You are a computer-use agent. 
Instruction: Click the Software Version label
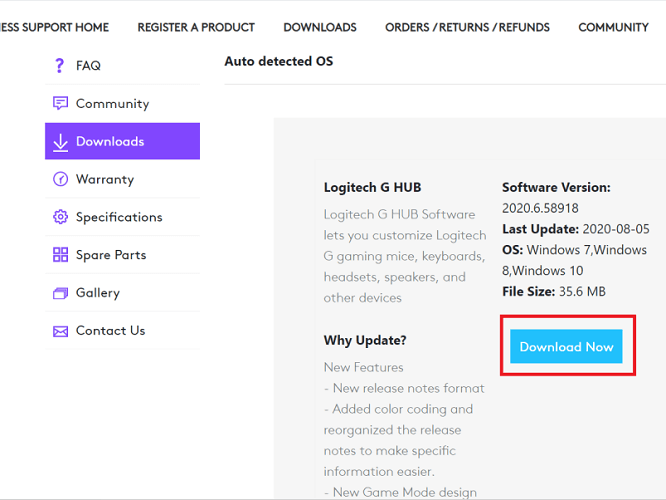click(556, 187)
